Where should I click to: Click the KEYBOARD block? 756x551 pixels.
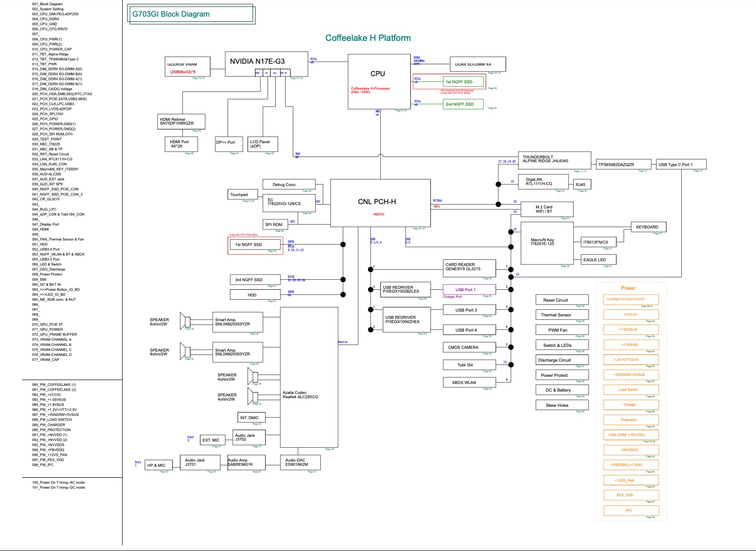click(647, 227)
